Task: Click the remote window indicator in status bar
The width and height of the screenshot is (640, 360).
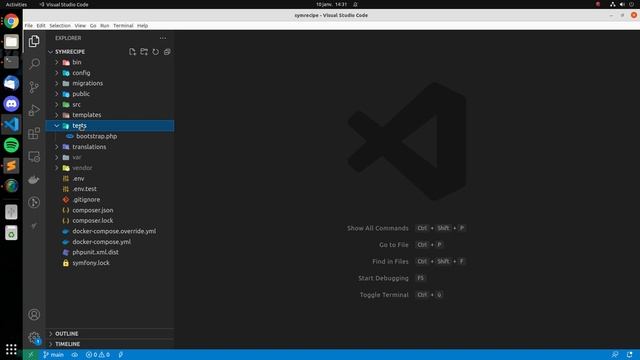Action: coord(31,355)
